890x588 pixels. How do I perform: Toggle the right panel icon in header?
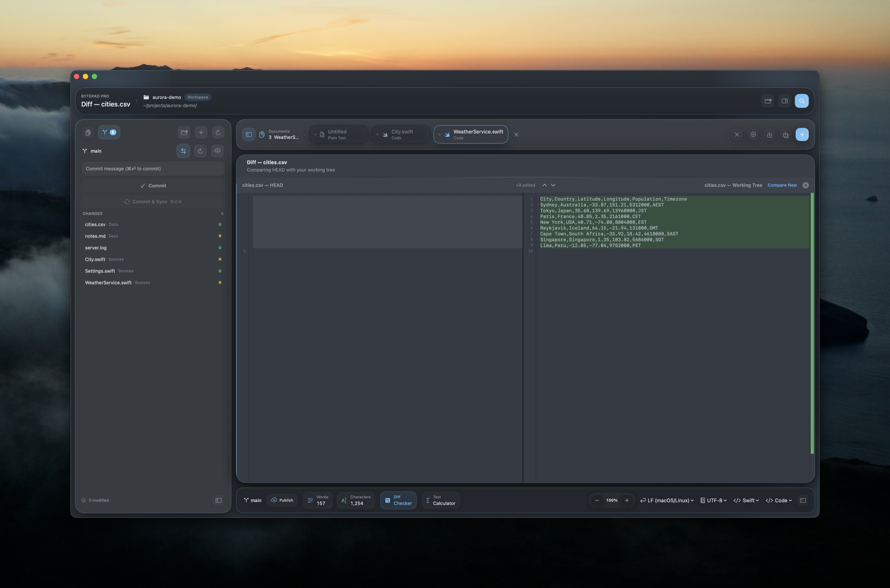[x=785, y=101]
